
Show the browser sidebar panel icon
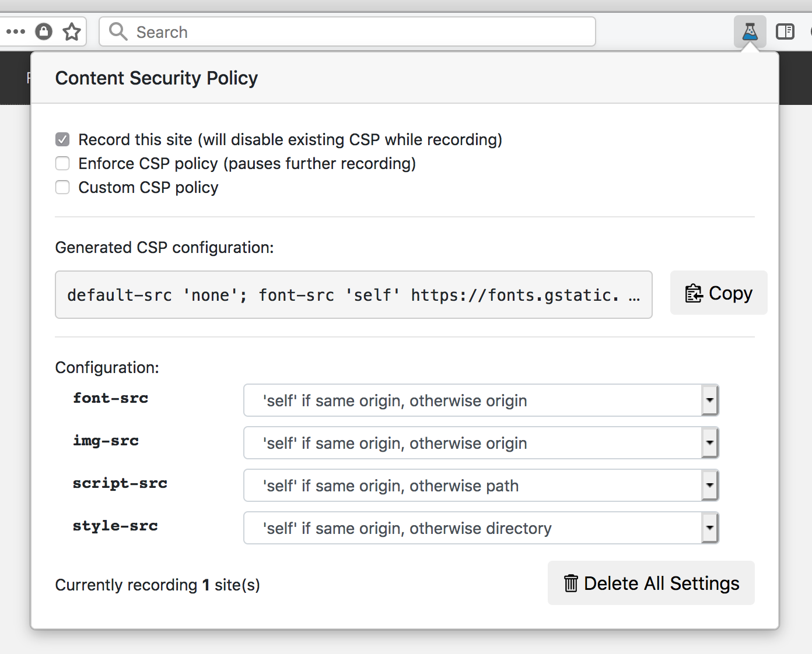coord(785,31)
